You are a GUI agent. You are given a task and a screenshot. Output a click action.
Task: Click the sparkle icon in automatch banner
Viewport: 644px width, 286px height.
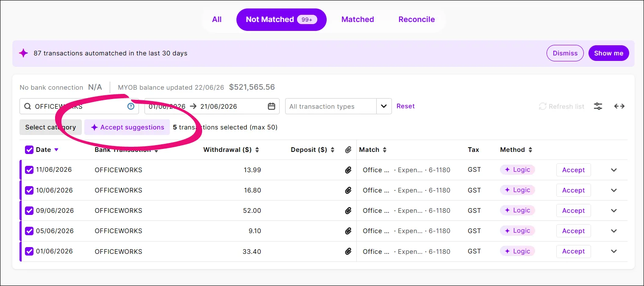pos(24,53)
